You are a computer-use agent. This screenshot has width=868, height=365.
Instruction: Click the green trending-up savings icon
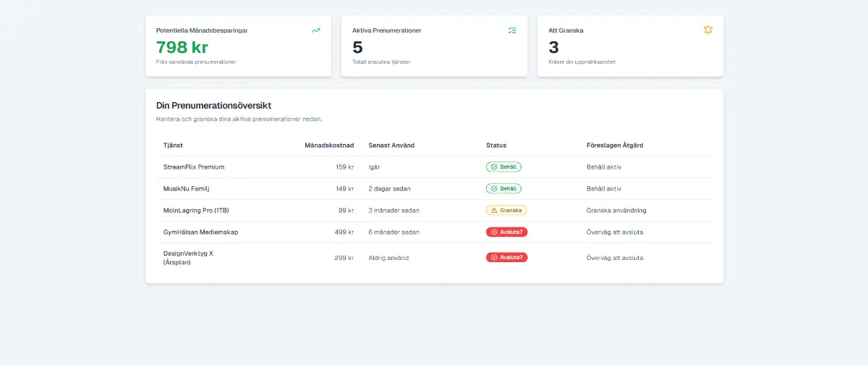click(316, 30)
